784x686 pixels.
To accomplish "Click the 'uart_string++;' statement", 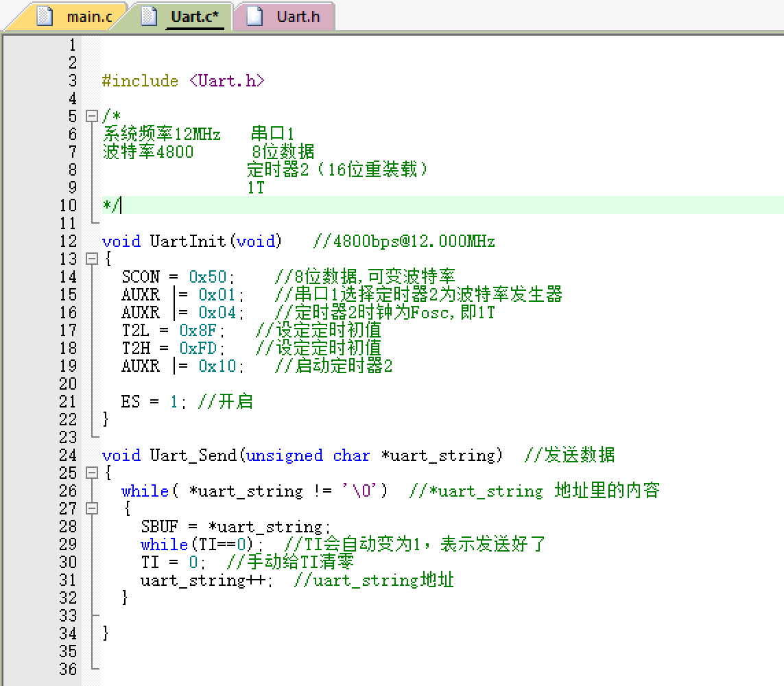I will [x=206, y=580].
